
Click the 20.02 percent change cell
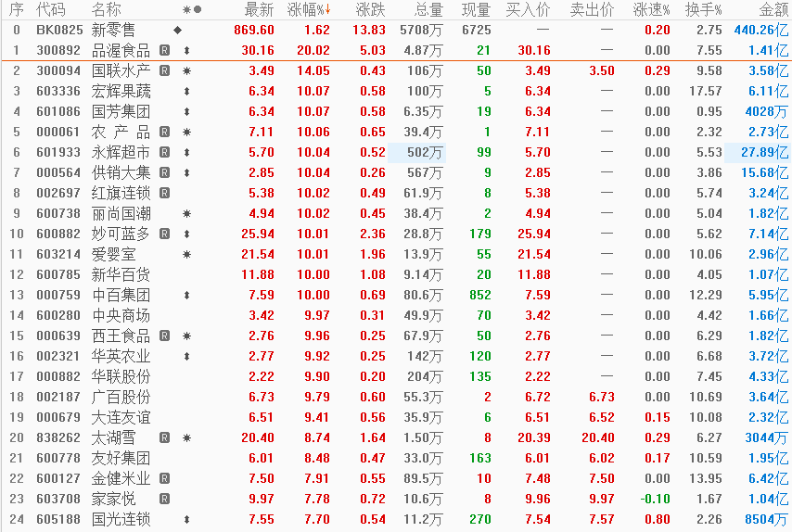pyautogui.click(x=313, y=50)
